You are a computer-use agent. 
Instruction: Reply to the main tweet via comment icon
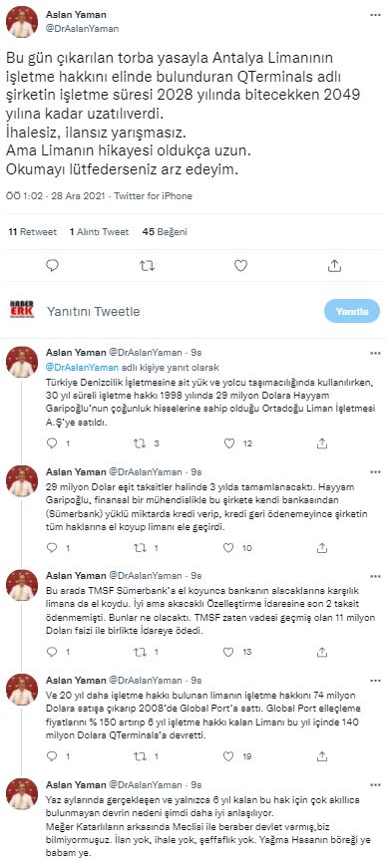(52, 266)
